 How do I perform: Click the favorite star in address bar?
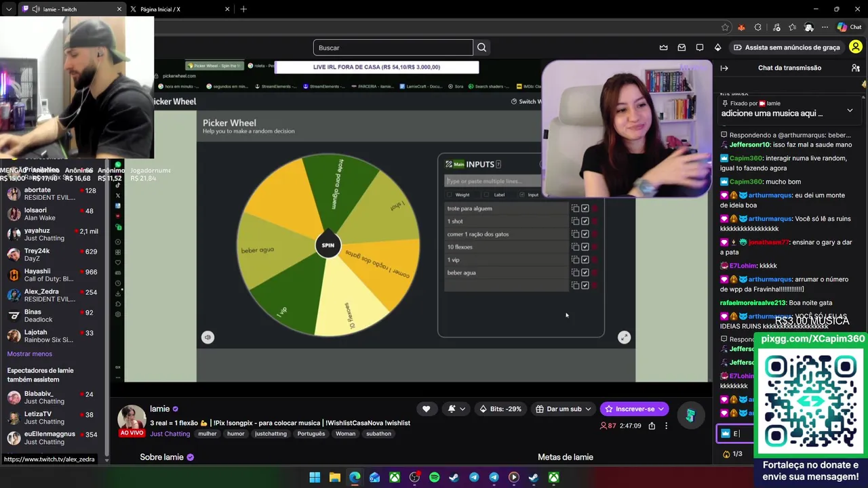pos(725,27)
